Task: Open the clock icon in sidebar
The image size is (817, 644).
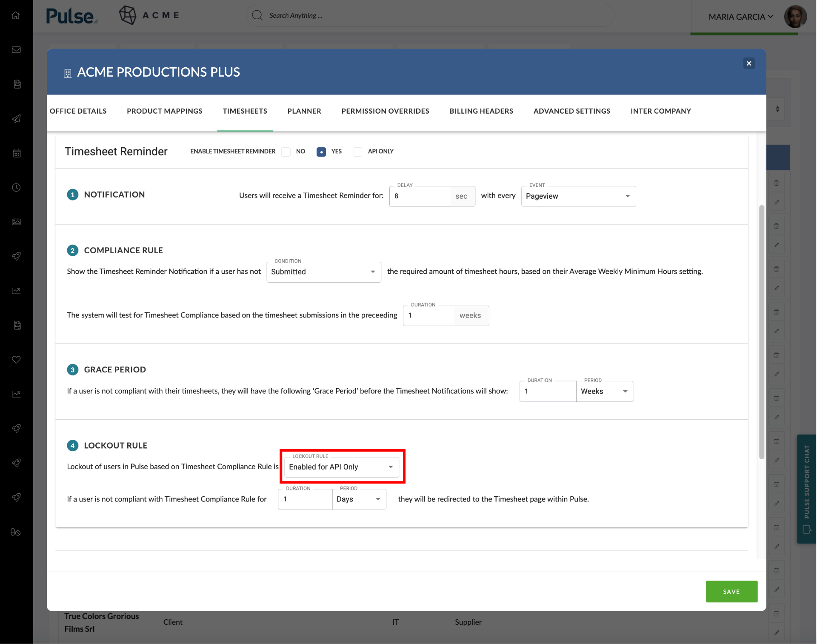Action: click(16, 188)
